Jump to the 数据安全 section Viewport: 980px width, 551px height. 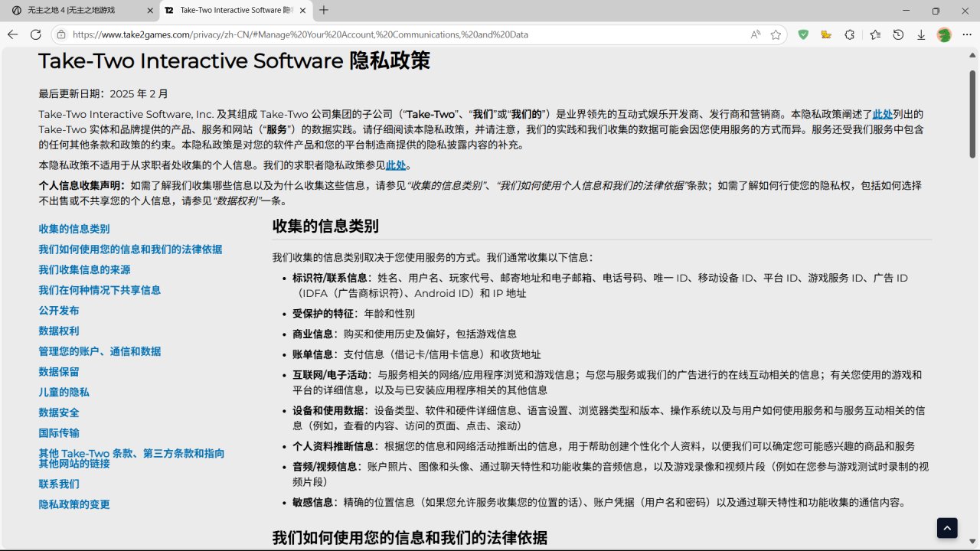click(59, 412)
